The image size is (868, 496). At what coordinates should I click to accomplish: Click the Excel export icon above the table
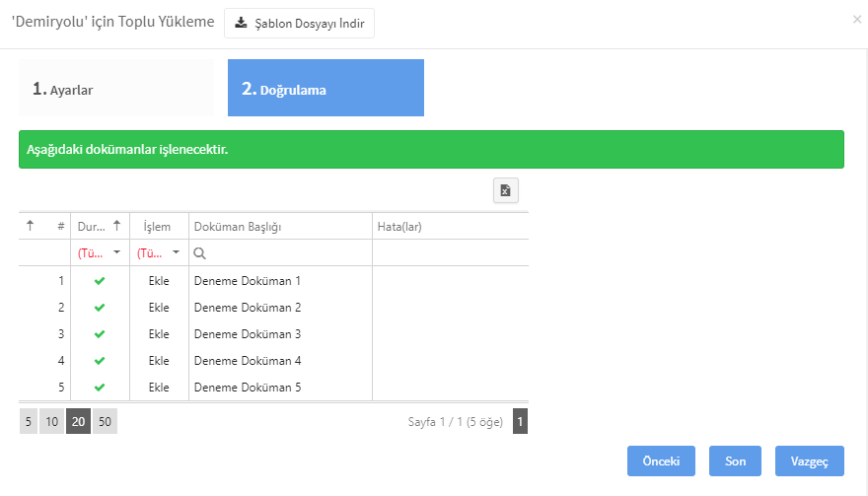(x=505, y=190)
